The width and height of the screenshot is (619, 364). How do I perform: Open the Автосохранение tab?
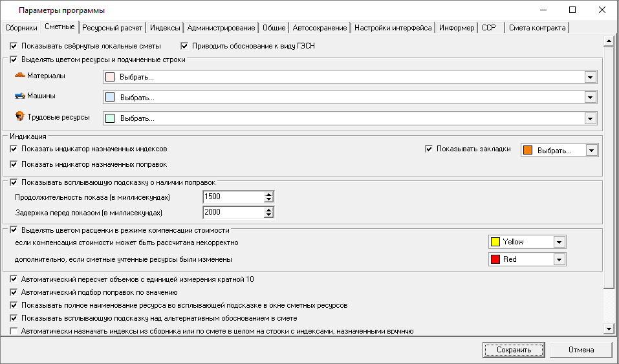click(320, 28)
